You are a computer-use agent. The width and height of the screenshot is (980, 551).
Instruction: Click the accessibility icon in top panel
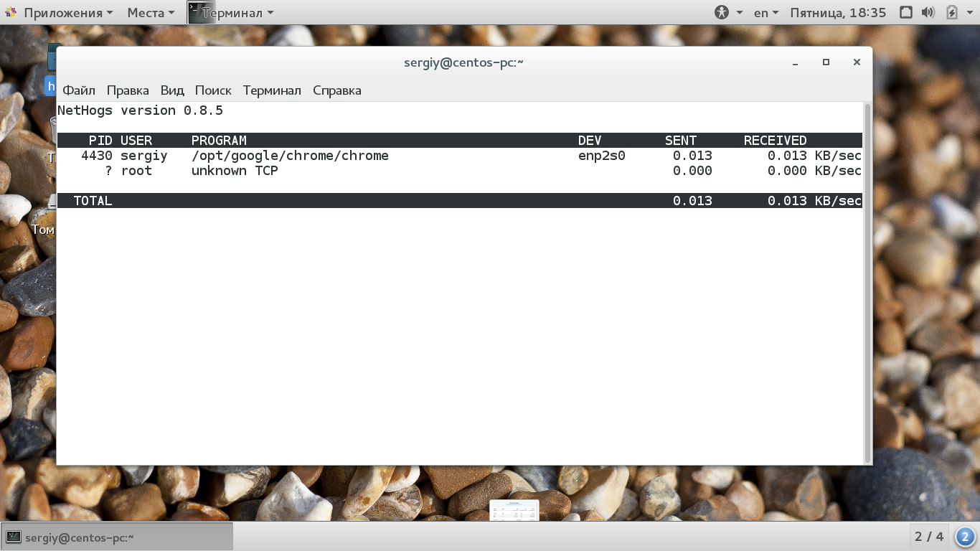(722, 12)
